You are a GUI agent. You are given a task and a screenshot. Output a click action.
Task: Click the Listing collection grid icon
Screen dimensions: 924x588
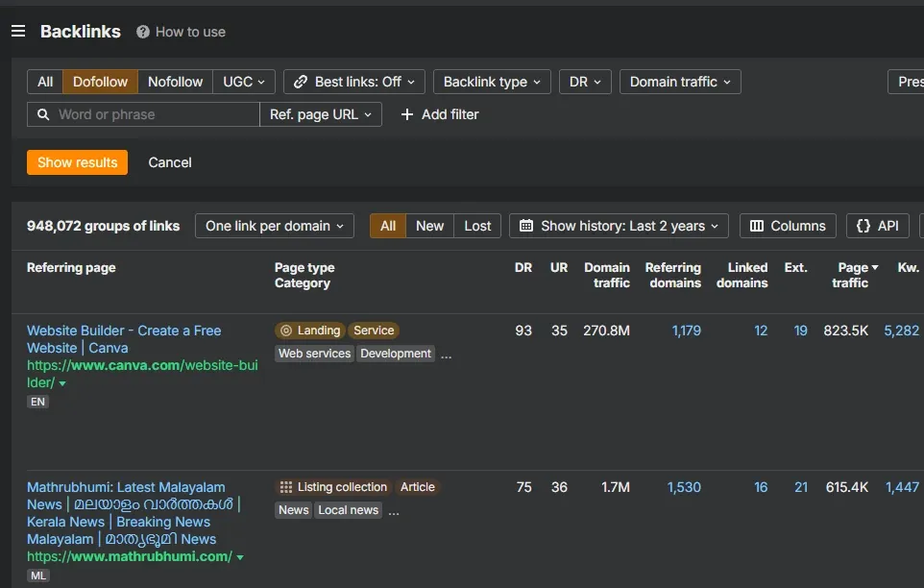(x=286, y=487)
